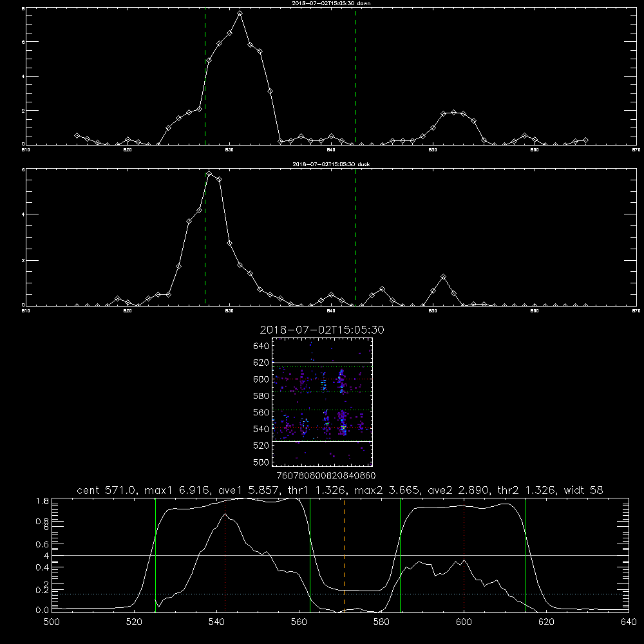Click the green solid line near 563 in bottom plot

click(x=310, y=555)
